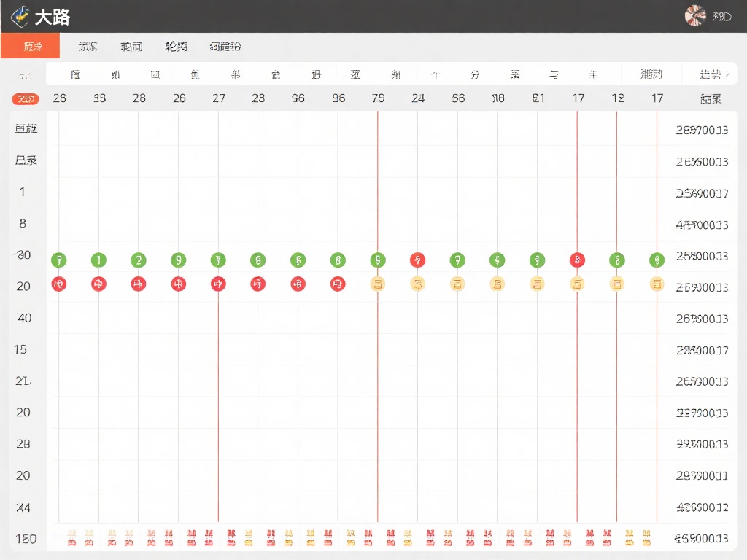The image size is (747, 560).
Task: Click the lower-row red circle below column 27
Action: click(x=218, y=284)
